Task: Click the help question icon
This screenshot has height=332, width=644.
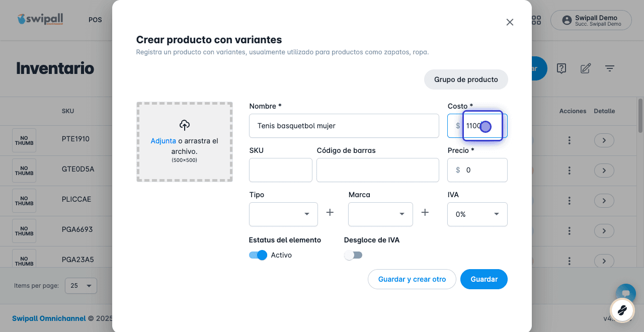Action: (x=561, y=68)
